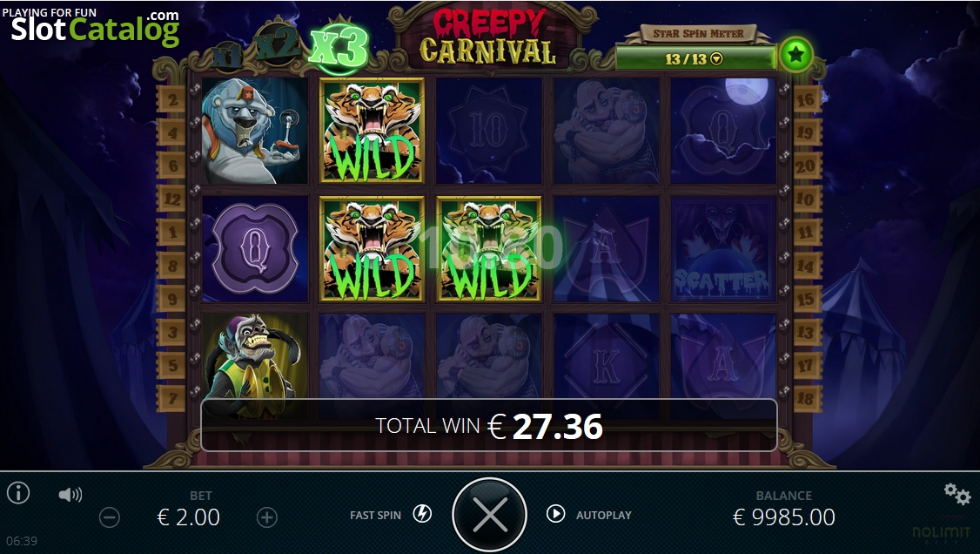Decrease the bet with minus button
The image size is (980, 554).
[110, 517]
